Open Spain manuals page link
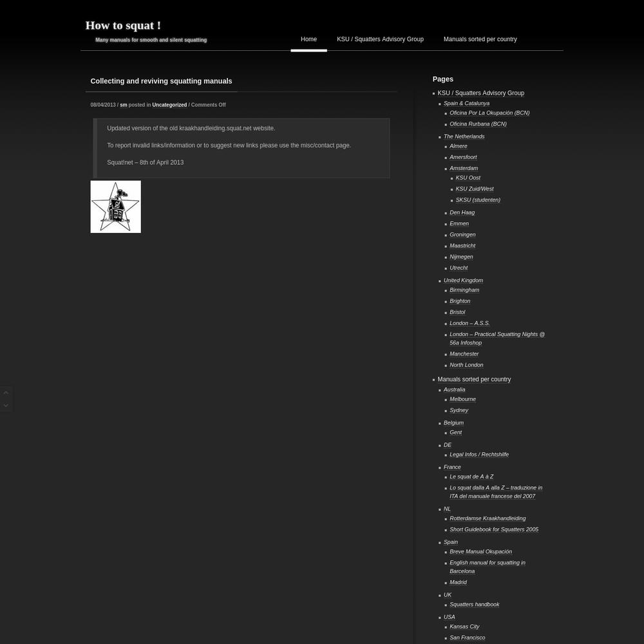644x644 pixels. pyautogui.click(x=451, y=542)
